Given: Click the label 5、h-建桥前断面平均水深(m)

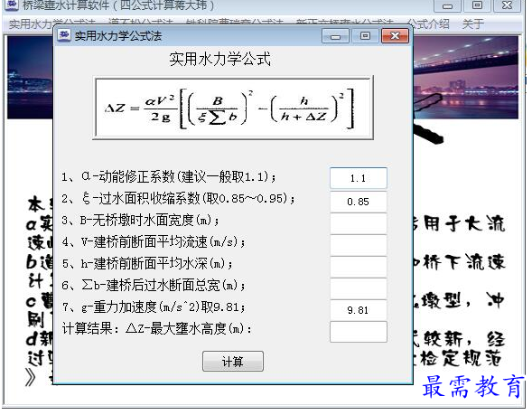Looking at the screenshot, I should point(147,264).
